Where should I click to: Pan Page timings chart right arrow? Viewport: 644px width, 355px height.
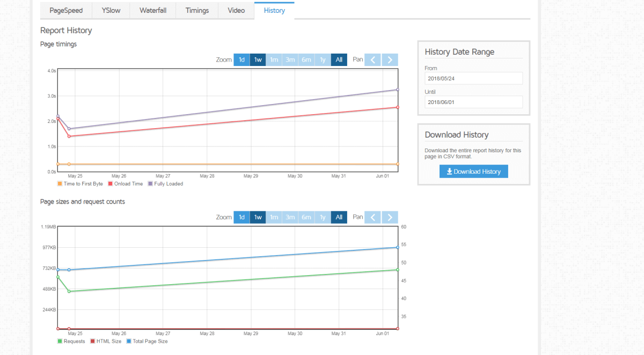[390, 60]
